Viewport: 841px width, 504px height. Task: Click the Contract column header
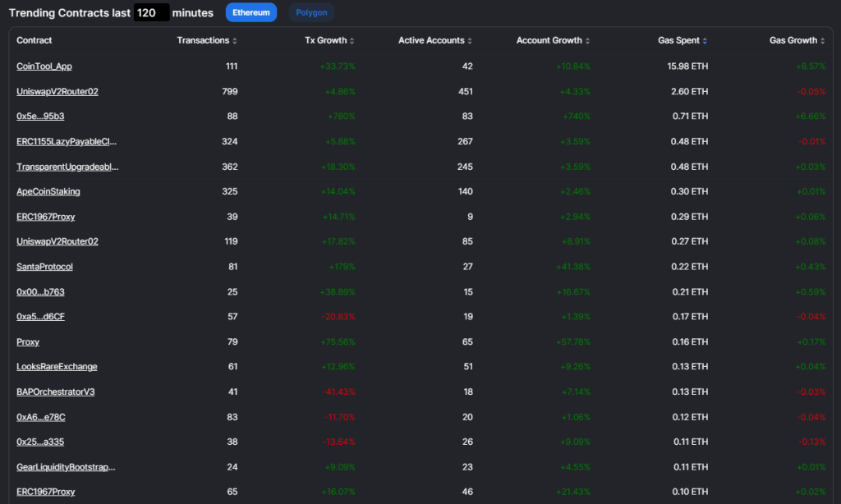(34, 40)
